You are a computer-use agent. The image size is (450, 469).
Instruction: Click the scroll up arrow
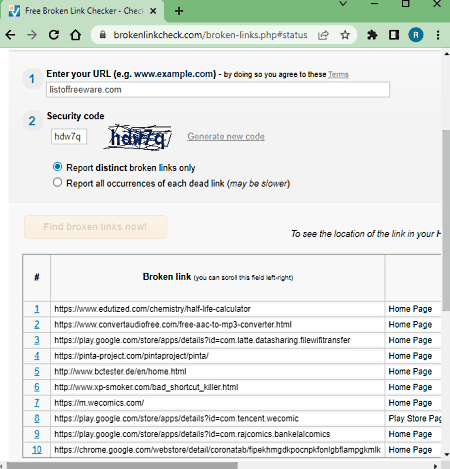446,54
